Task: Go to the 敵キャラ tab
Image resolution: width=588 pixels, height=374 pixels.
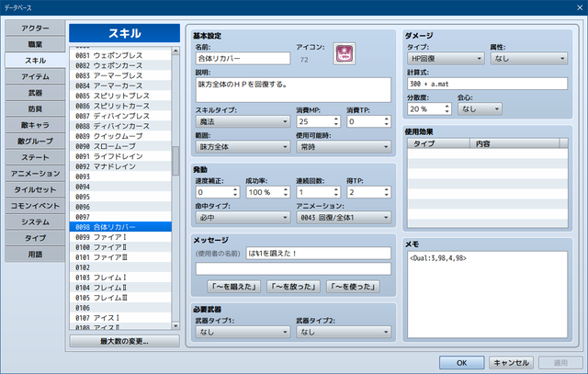Action: [x=35, y=125]
